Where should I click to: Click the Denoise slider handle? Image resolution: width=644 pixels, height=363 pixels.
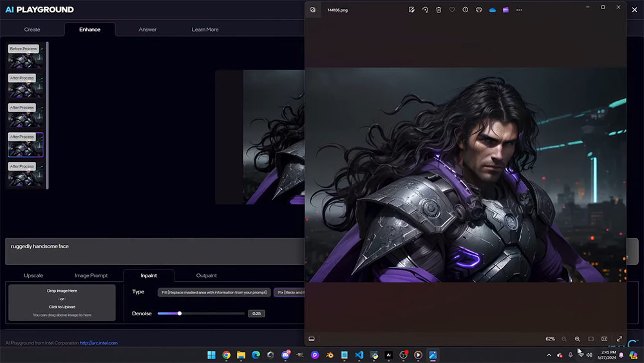(x=180, y=313)
